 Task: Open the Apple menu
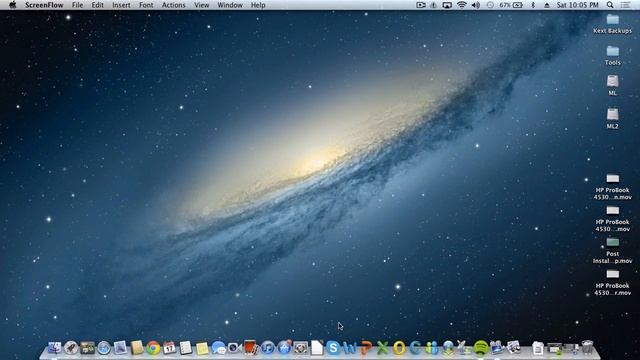tap(13, 5)
